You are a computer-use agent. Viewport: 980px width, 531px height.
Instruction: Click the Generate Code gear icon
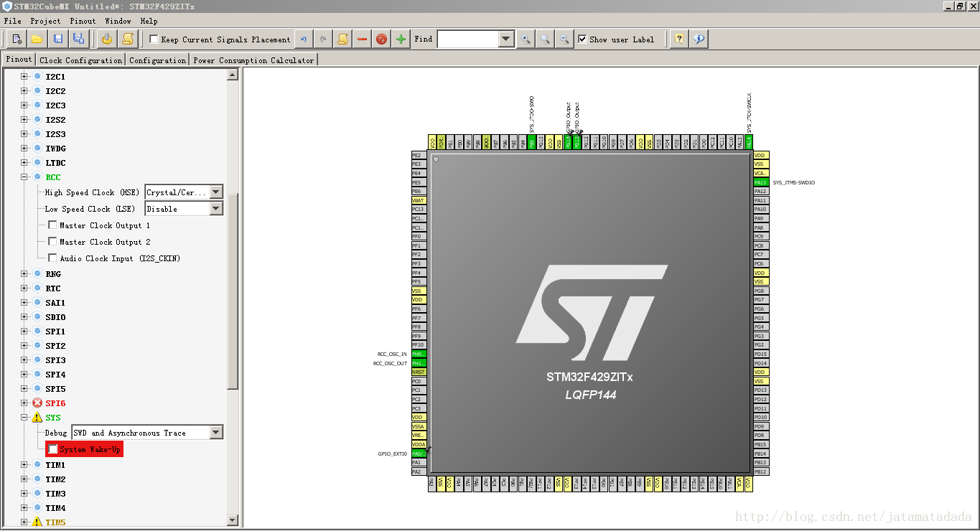[x=107, y=39]
